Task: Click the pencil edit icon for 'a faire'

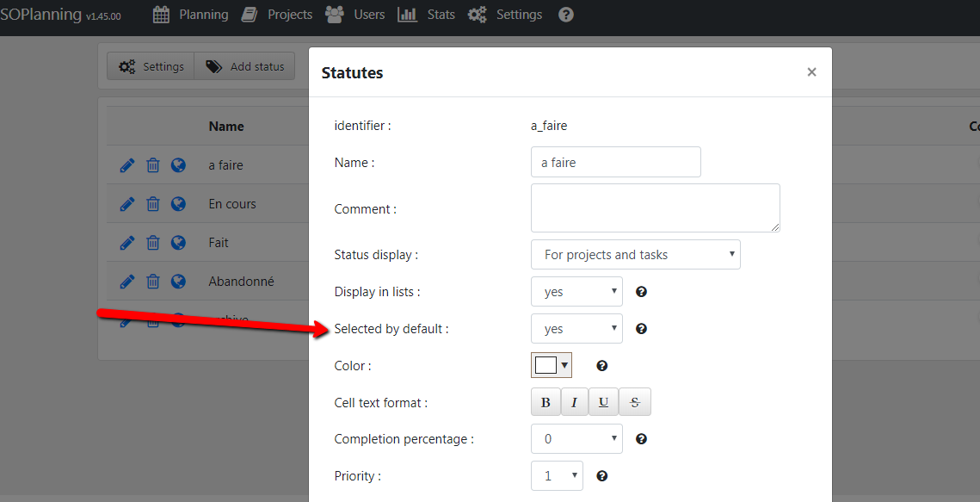Action: pos(127,165)
